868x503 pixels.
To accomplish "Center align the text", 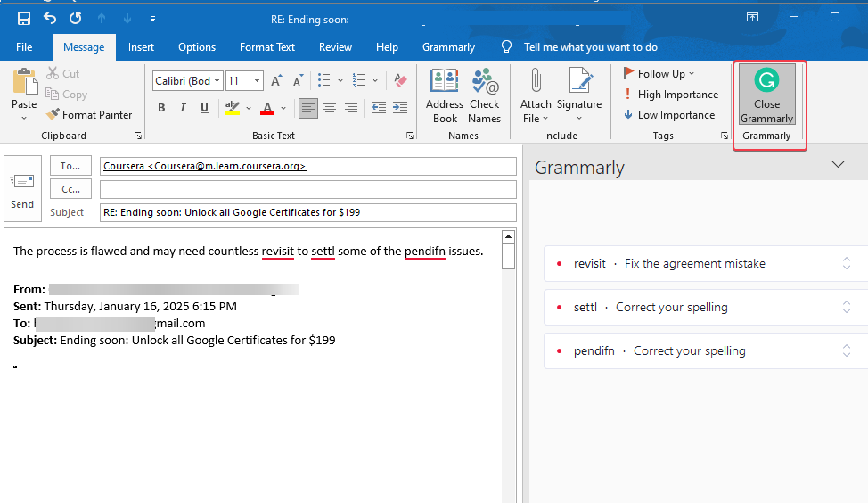I will coord(330,108).
